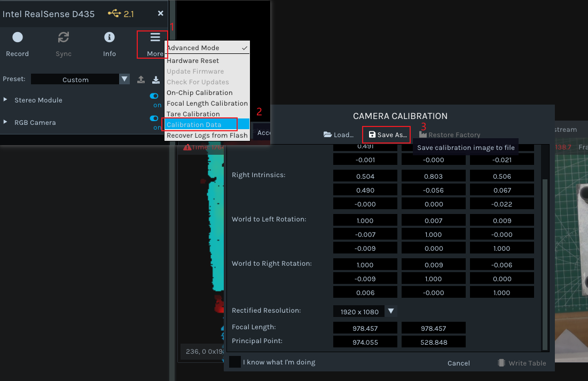588x381 pixels.
Task: Click Update Firmware menu item
Action: (207, 71)
